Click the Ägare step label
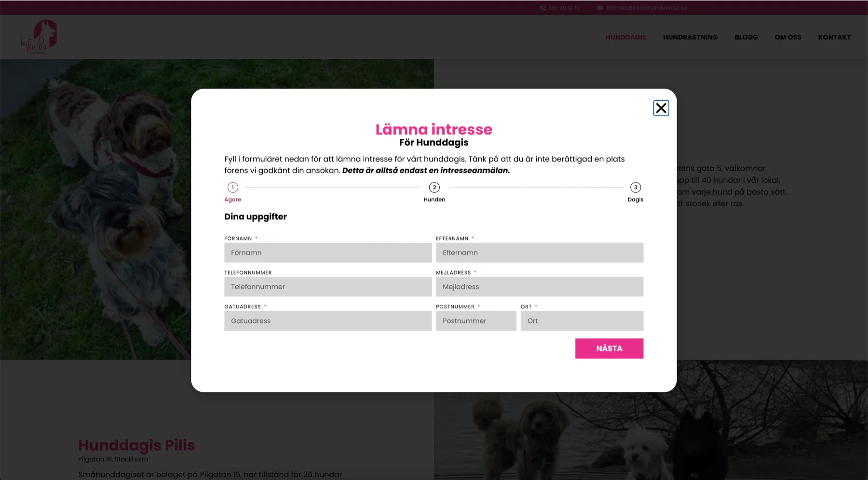This screenshot has width=868, height=480. [x=233, y=200]
